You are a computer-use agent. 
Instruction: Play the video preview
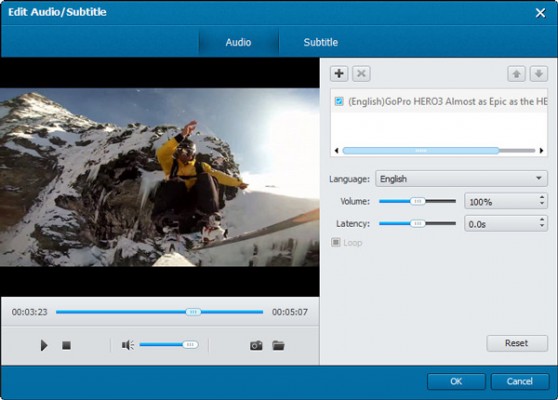44,345
